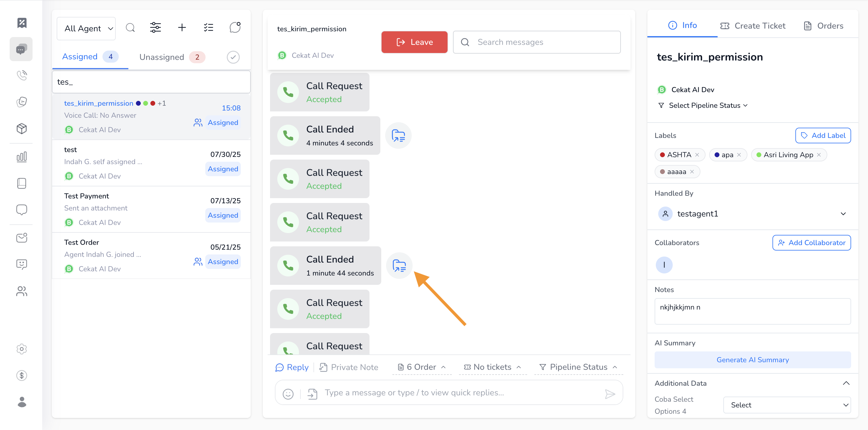Click Generate AI Summary
Viewport: 868px width, 430px height.
[752, 360]
